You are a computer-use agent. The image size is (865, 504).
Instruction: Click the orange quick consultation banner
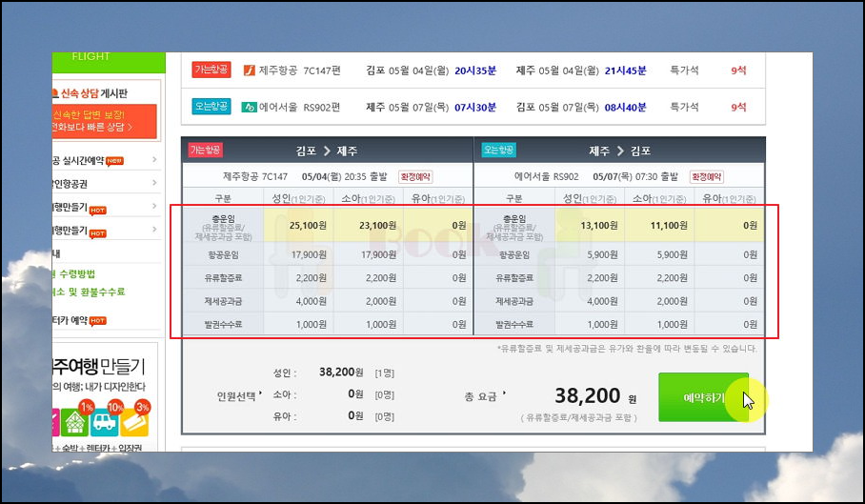point(104,121)
